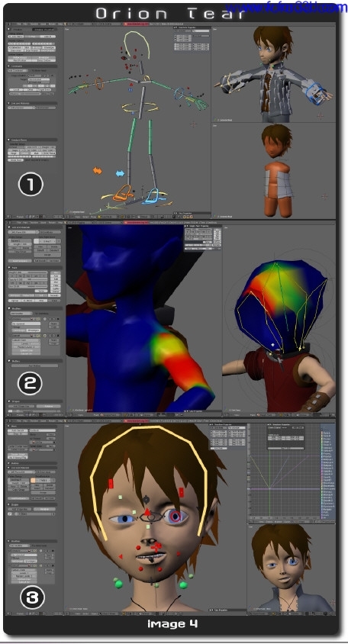Collapse the Armature Bones panel in screenshot 1
Image resolution: width=348 pixels, height=644 pixels.
[x=8, y=140]
